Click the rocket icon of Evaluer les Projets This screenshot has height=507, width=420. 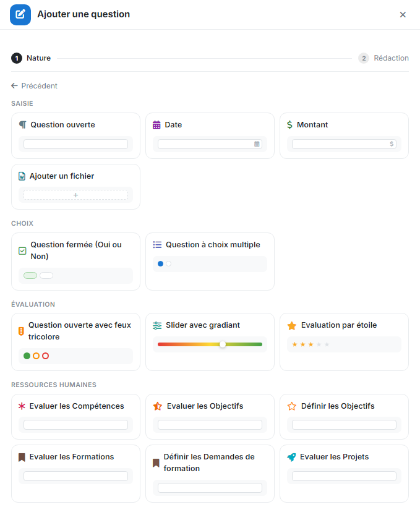point(291,457)
